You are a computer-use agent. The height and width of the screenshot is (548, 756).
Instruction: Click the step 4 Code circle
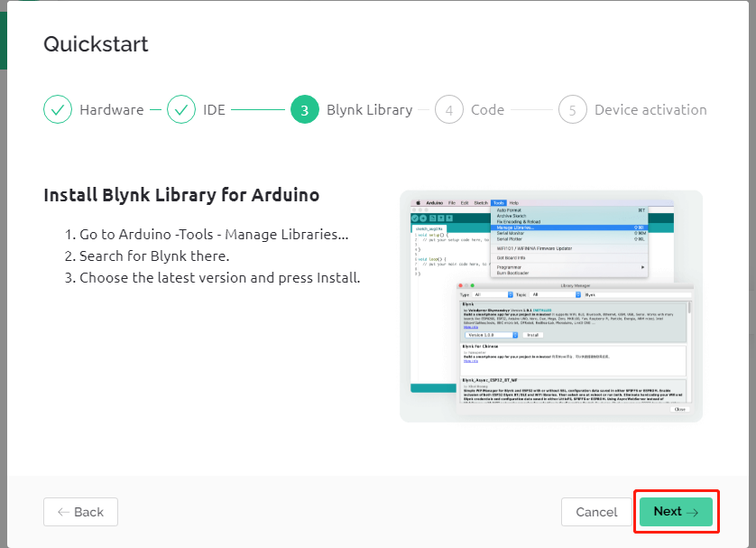[x=449, y=109]
